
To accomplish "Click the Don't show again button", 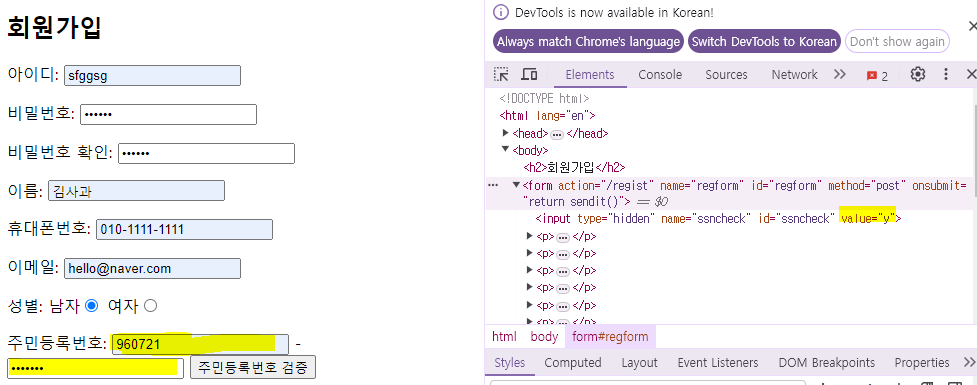I will (x=897, y=42).
